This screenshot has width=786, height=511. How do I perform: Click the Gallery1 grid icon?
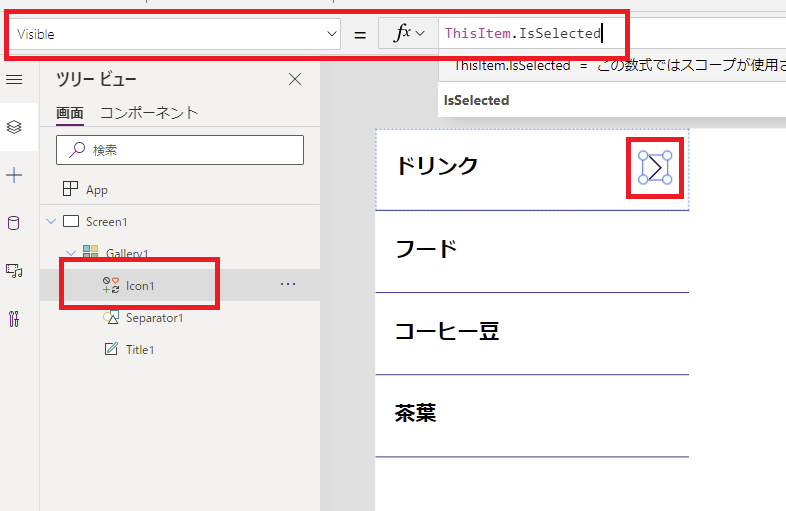click(90, 251)
